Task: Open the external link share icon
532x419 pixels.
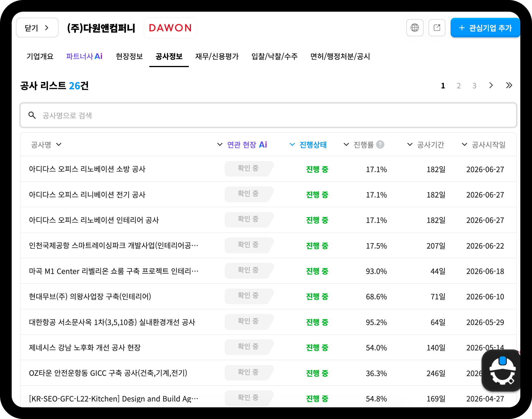Action: 437,28
